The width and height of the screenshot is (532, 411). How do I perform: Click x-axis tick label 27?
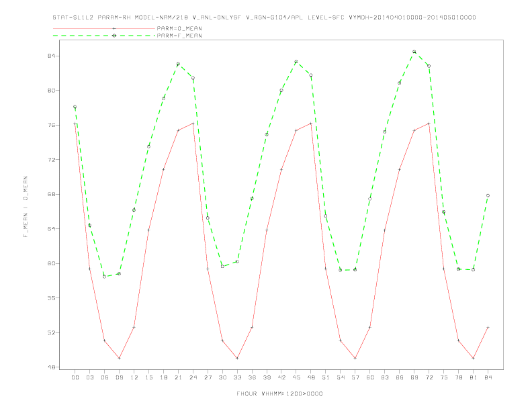point(208,377)
